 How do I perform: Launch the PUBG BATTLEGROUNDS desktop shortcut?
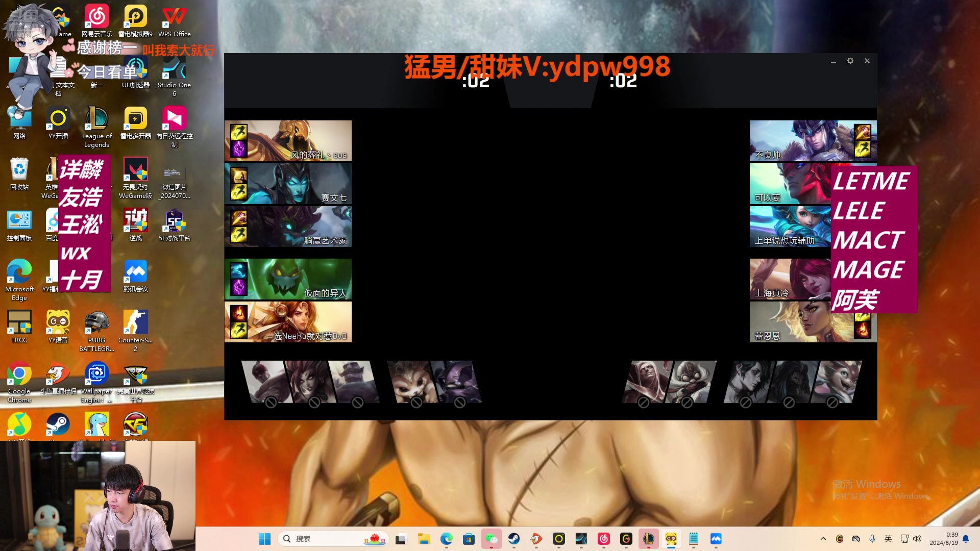(x=97, y=331)
